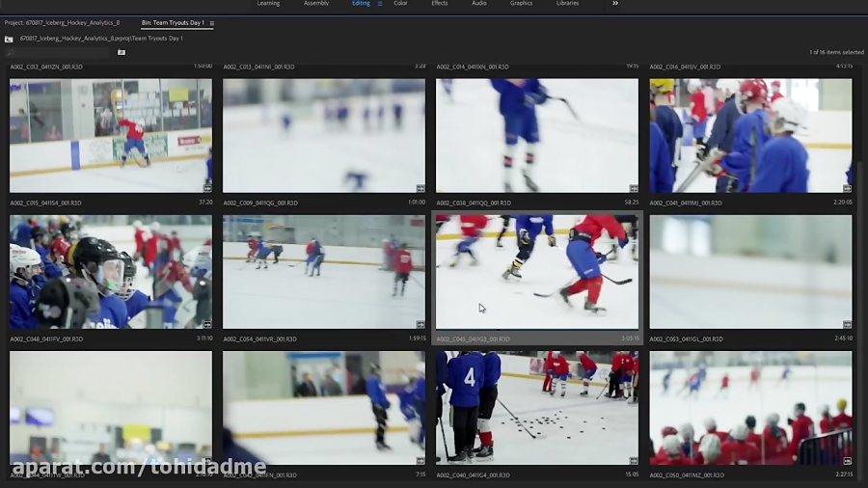The image size is (868, 488).
Task: Switch to the Color workspace
Action: 400,3
